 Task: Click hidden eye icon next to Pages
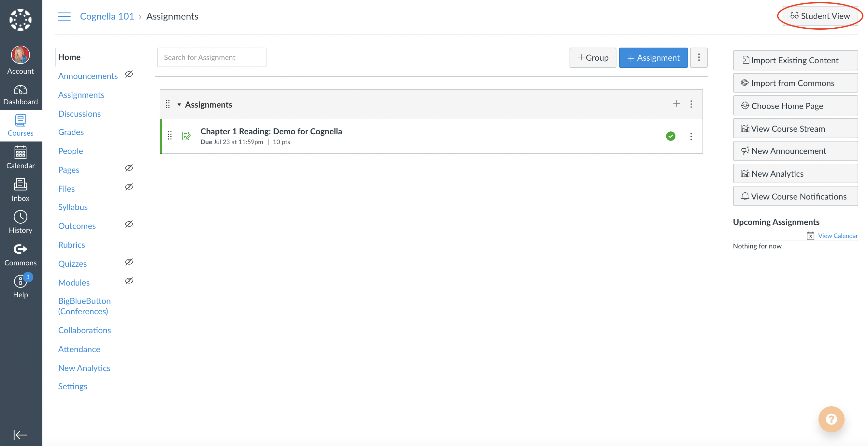129,168
